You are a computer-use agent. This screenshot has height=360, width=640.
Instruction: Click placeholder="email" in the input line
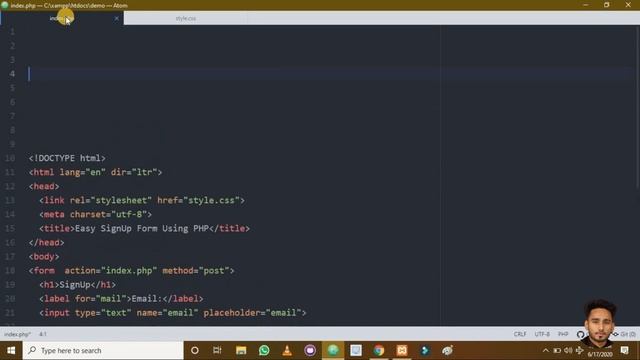coord(252,313)
